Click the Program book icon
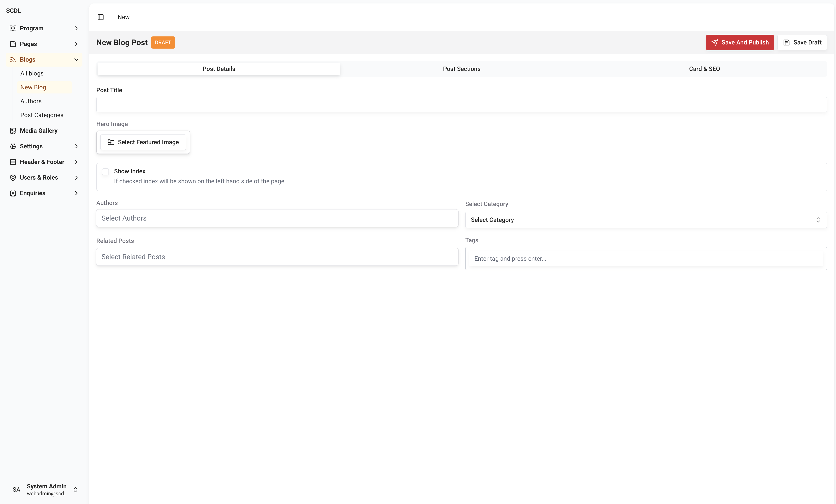This screenshot has width=836, height=504. click(13, 28)
